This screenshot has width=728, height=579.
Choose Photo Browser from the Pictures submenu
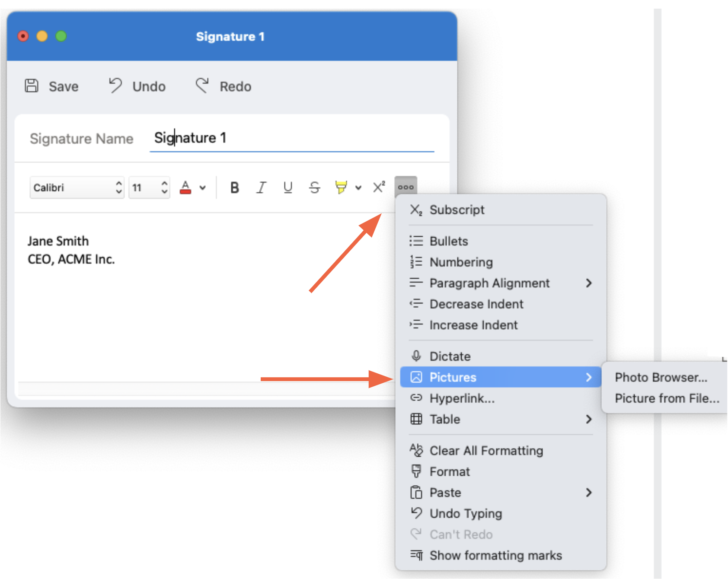pyautogui.click(x=661, y=377)
